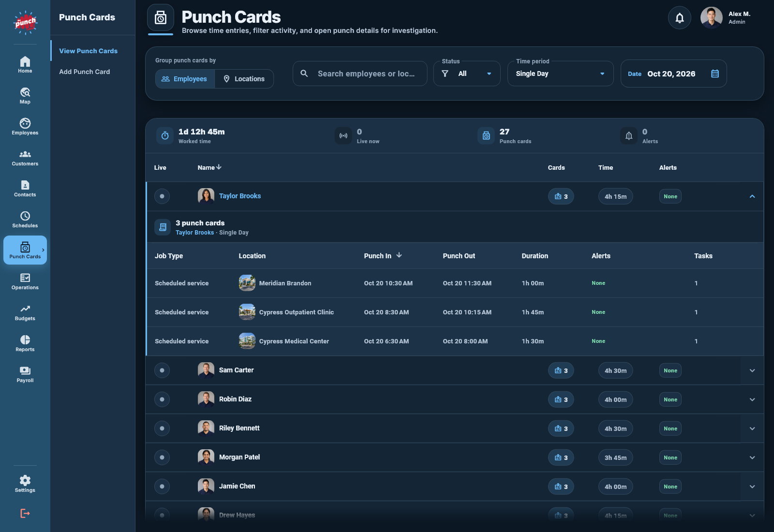Go to the Map view
Image resolution: width=774 pixels, height=532 pixels.
pyautogui.click(x=25, y=96)
